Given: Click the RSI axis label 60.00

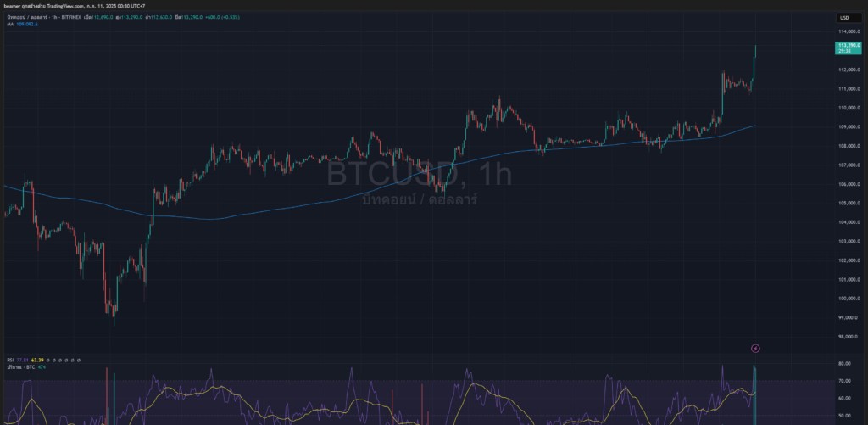Looking at the screenshot, I should click(x=845, y=399).
